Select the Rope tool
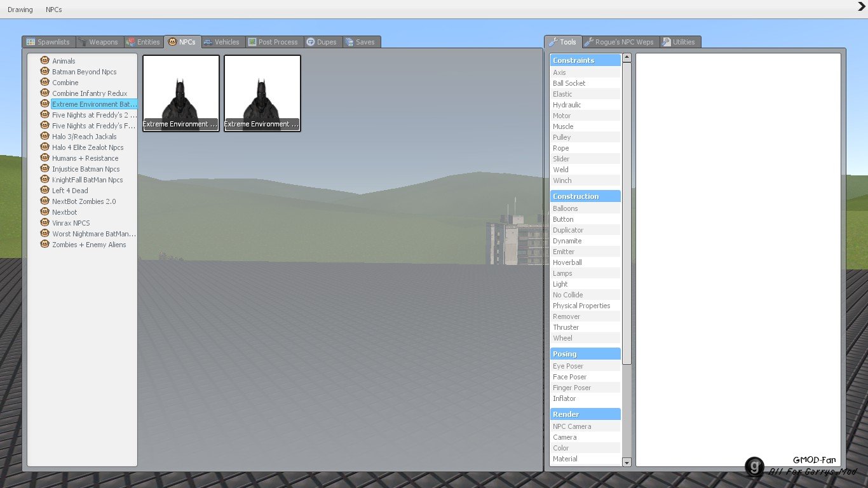Screen dimensions: 868x488 (585, 148)
